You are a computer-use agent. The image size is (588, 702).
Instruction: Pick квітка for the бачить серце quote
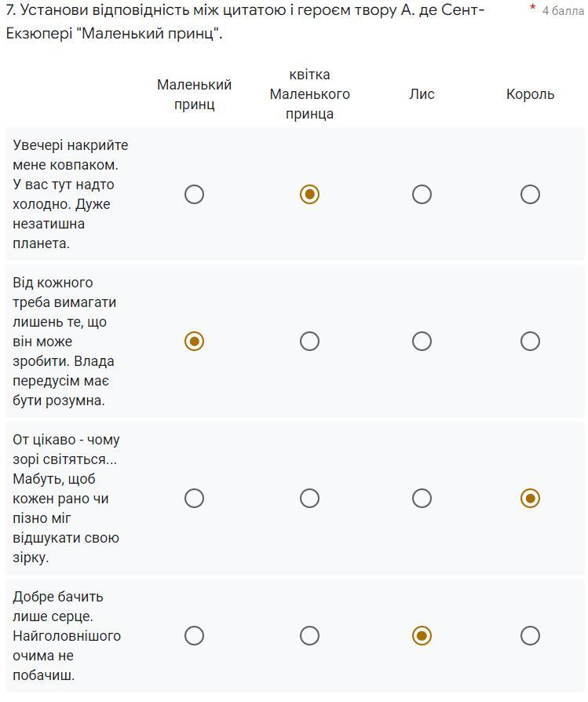click(x=309, y=636)
